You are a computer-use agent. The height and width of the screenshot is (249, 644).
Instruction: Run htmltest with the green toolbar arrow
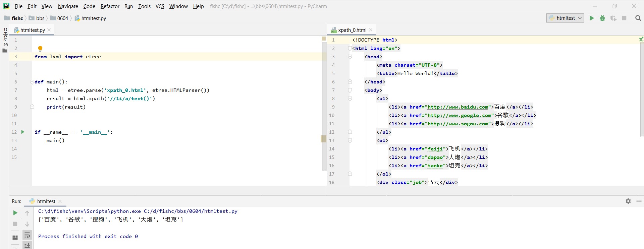(592, 18)
